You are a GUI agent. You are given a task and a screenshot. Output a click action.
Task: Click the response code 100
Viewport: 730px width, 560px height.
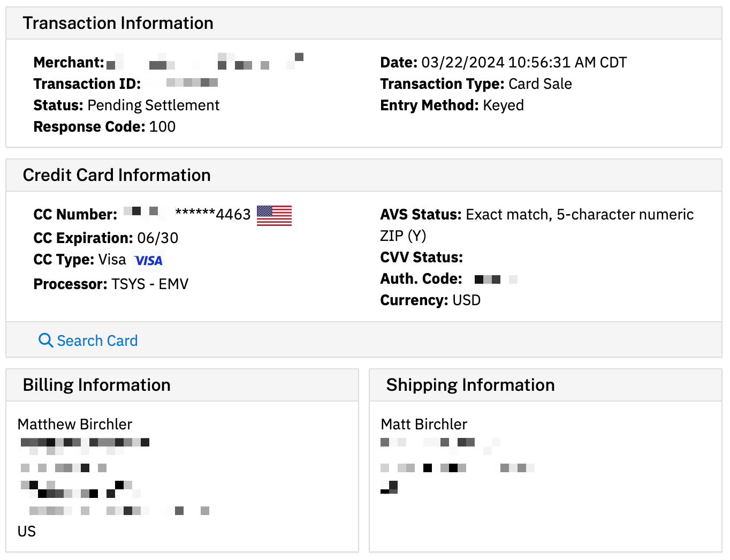162,126
